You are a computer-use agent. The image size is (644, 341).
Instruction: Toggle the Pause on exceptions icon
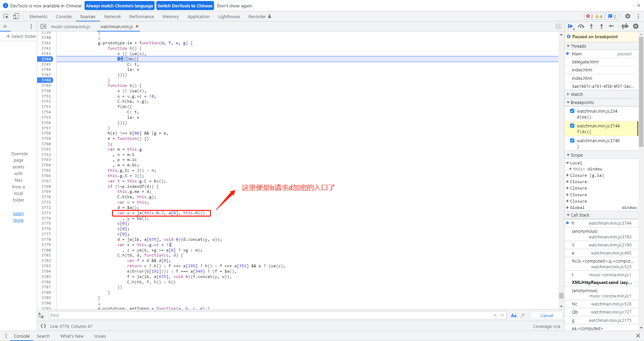coord(636,26)
